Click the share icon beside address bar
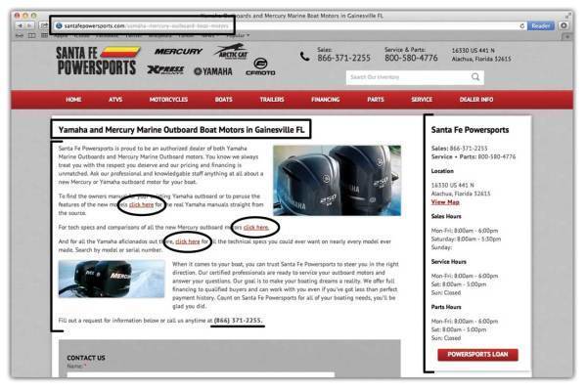Screen dimensions: 587x392 44,25
